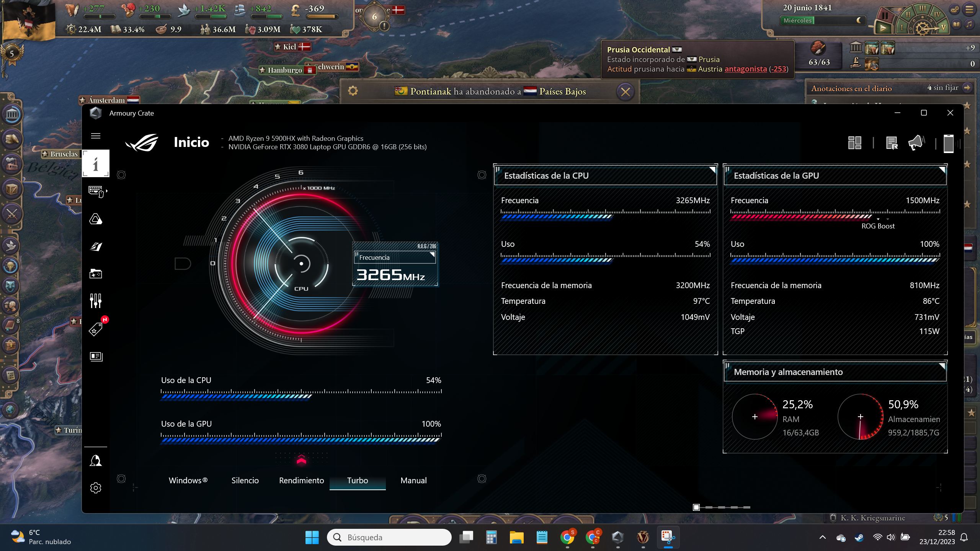Open File Explorer from taskbar

click(516, 538)
